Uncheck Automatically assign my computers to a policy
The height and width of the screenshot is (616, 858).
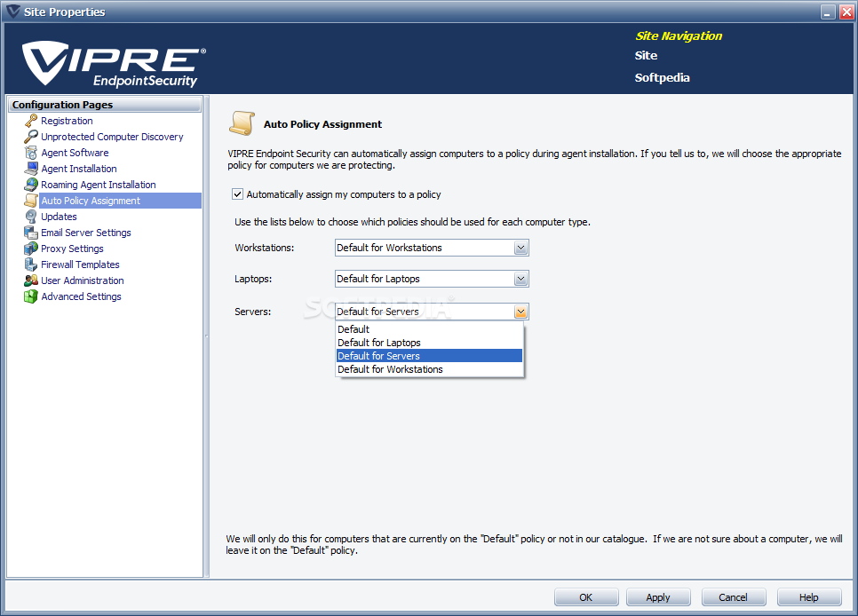point(237,194)
